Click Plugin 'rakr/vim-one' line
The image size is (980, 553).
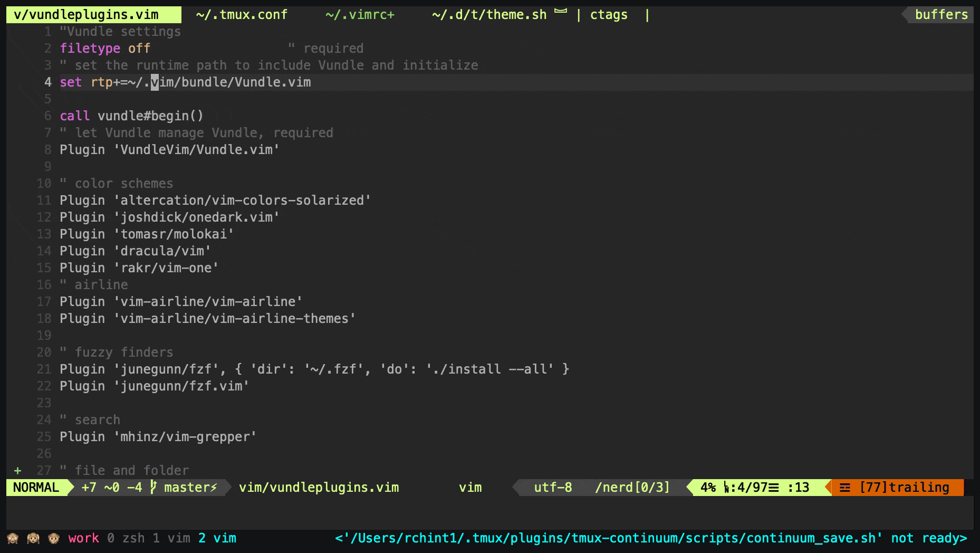click(139, 268)
